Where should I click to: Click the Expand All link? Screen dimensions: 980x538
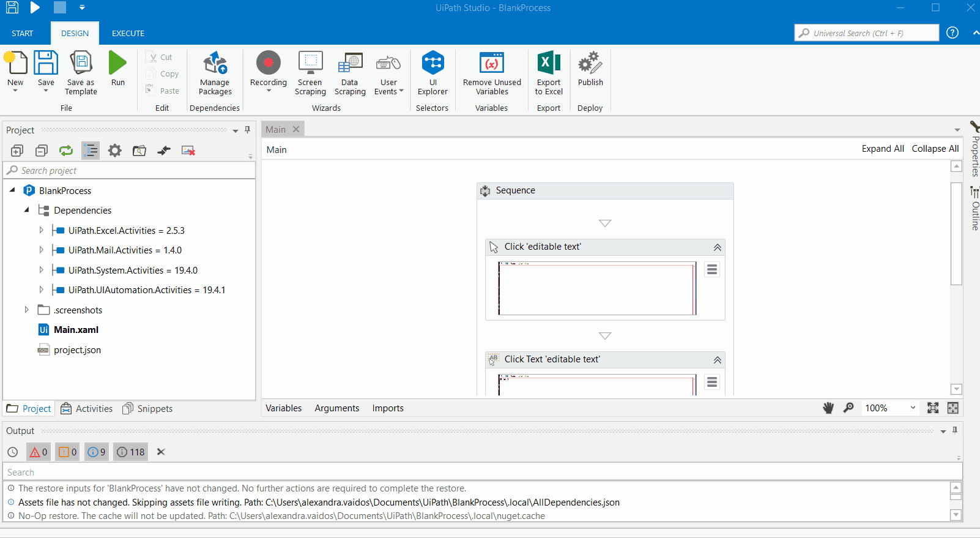(x=882, y=149)
